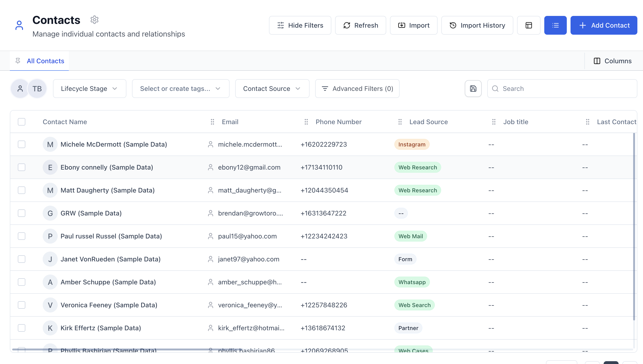The width and height of the screenshot is (643, 364).
Task: Tick the select-all contacts checkbox
Action: click(22, 122)
